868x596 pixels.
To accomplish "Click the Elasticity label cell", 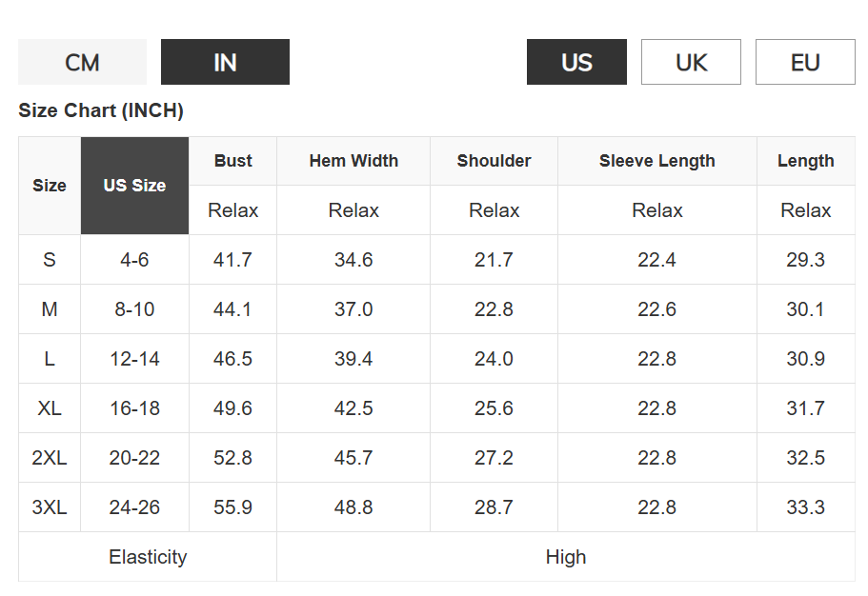I will [148, 557].
